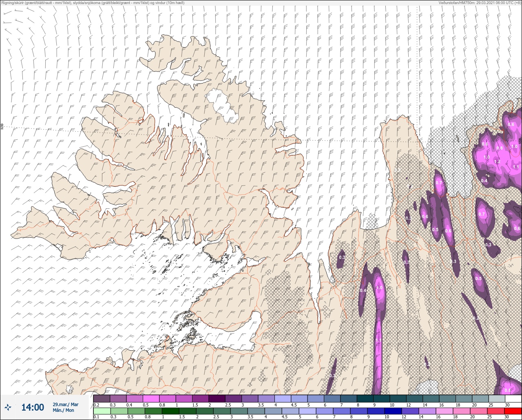Click the 1.2 snowfall value on the map
Image resolution: width=522 pixels, height=420 pixels.
click(x=497, y=161)
